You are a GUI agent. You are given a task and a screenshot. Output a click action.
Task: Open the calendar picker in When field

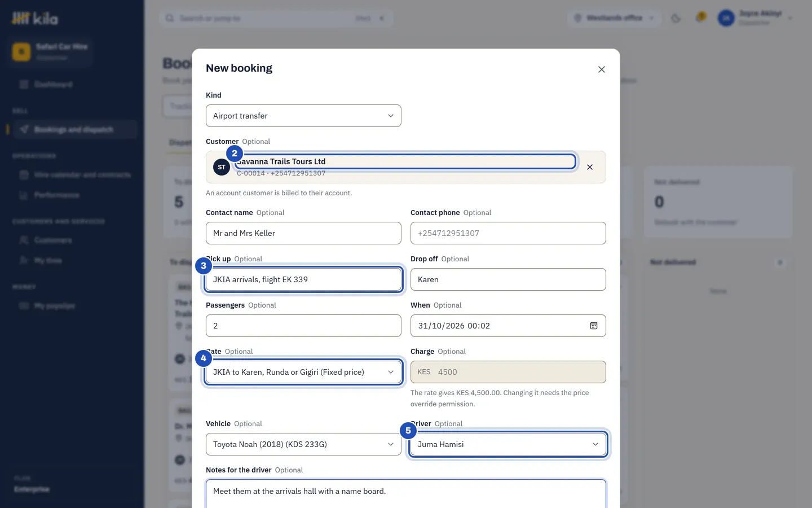pyautogui.click(x=594, y=326)
